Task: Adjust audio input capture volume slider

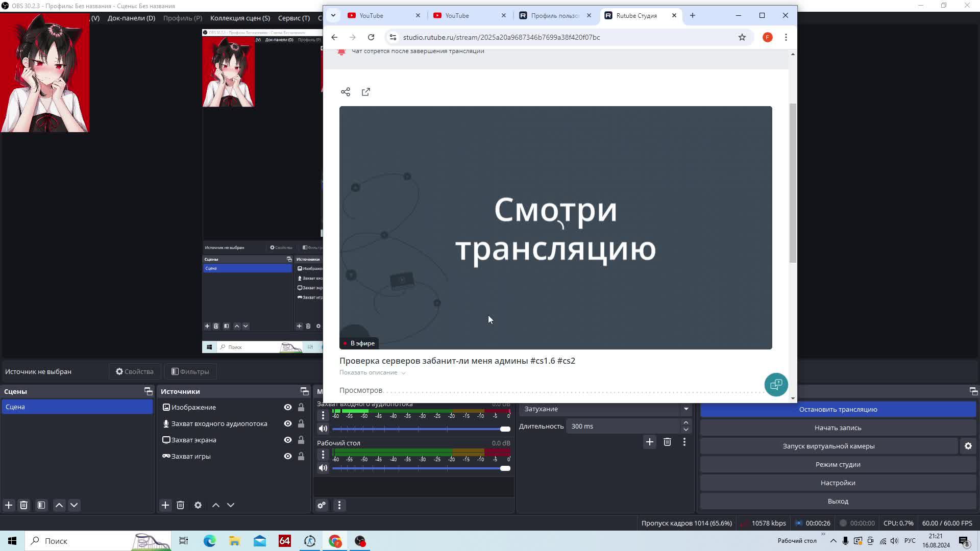Action: tap(421, 429)
